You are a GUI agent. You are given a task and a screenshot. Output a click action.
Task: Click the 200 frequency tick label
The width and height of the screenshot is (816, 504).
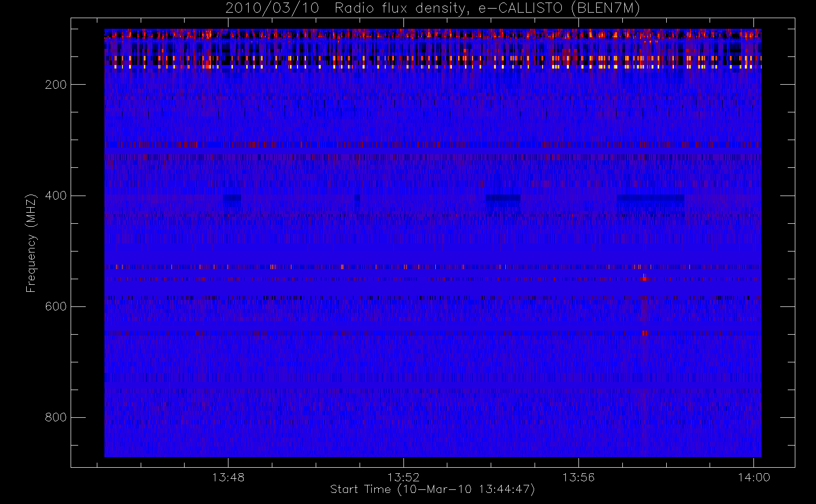point(56,85)
